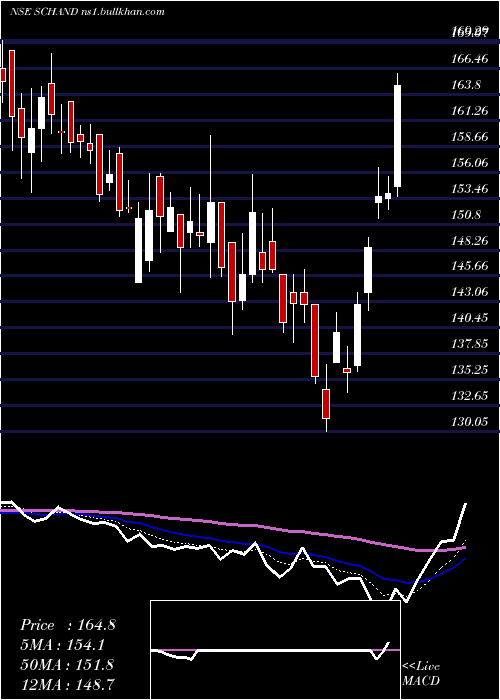Screen dimensions: 500x700
Task: Click inside the MACD indicator box
Action: coord(275,650)
